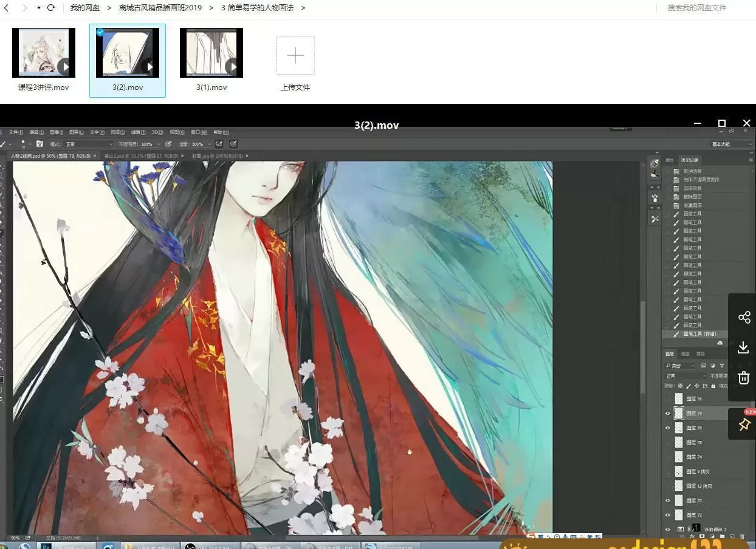Click the delete layer trash icon in Layers panel
Screen dimensions: 756x549
[741, 536]
